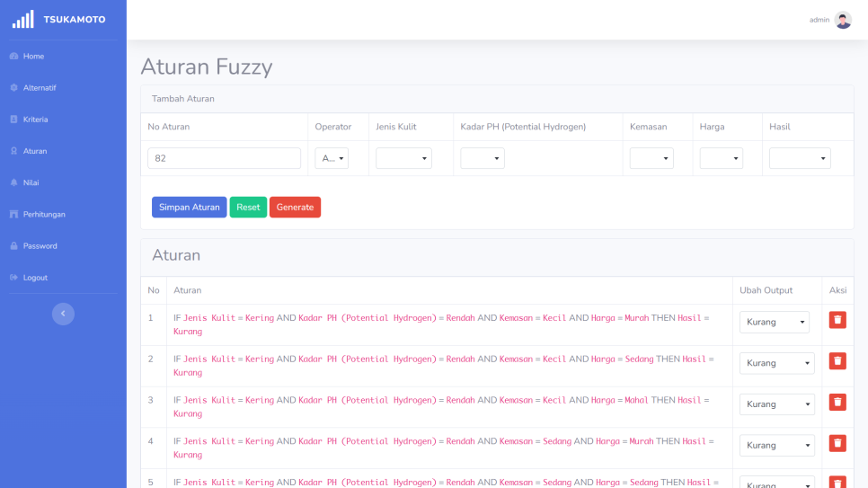Delete rule number 4 with trash icon
This screenshot has height=488, width=868.
click(837, 443)
